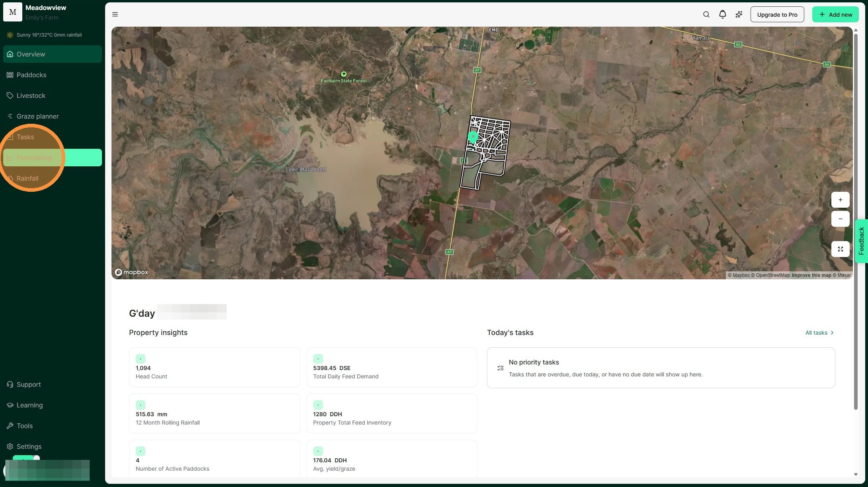
Task: Open All tasks chevron link
Action: 819,333
